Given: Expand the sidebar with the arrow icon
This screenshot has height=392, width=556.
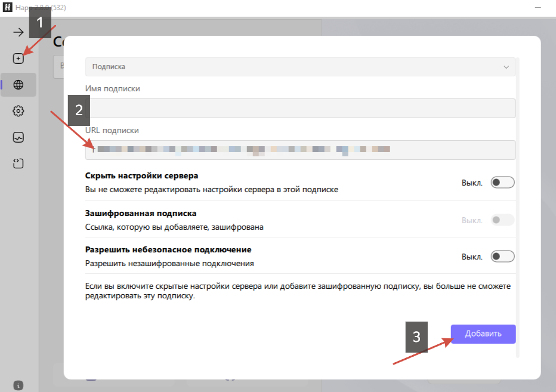Looking at the screenshot, I should click(18, 32).
